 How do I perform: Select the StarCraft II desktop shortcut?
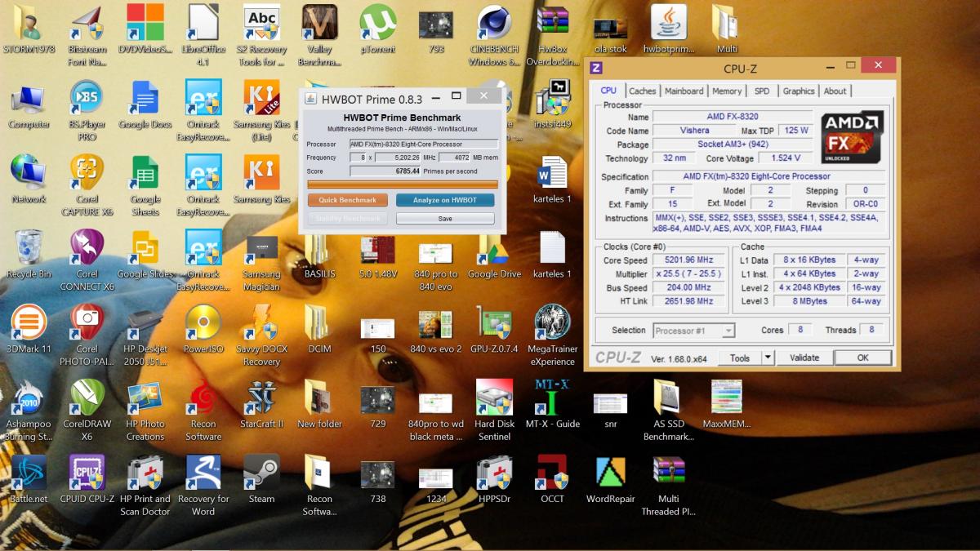(261, 405)
